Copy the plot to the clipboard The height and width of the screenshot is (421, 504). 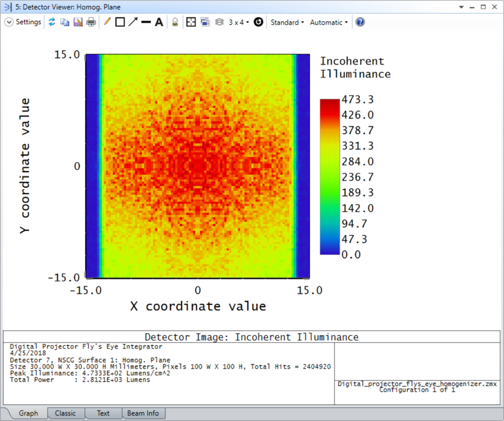point(64,22)
